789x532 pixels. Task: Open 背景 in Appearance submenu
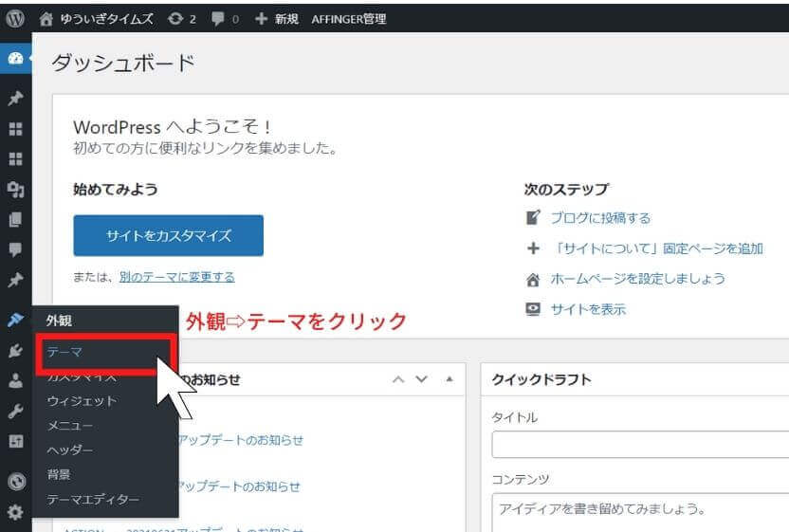tap(59, 474)
